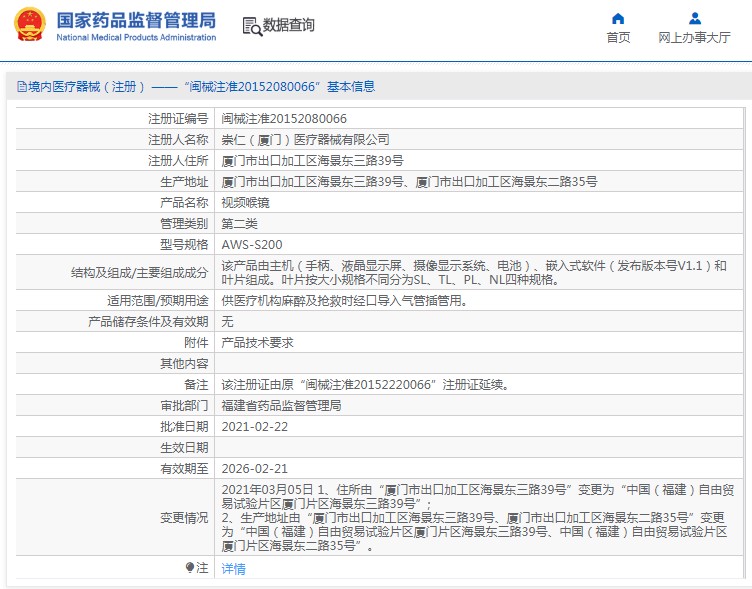
Task: Click the data query magnifier icon
Action: [251, 26]
